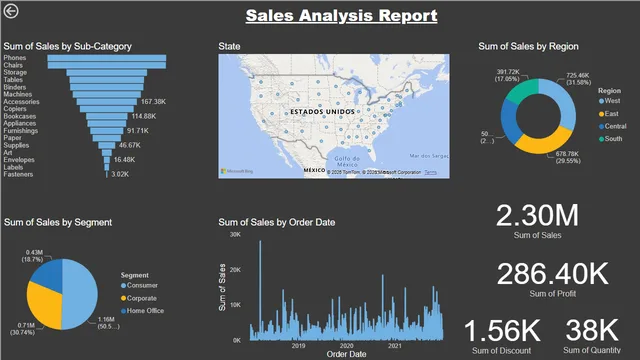Click the Envelopes bar labeled 16.48K
This screenshot has width=640, height=360.
[x=107, y=160]
